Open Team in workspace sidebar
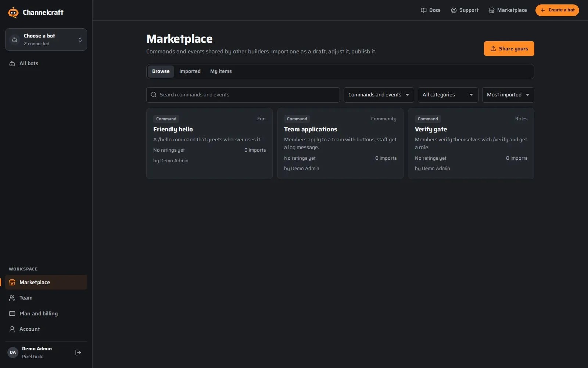 pos(46,298)
